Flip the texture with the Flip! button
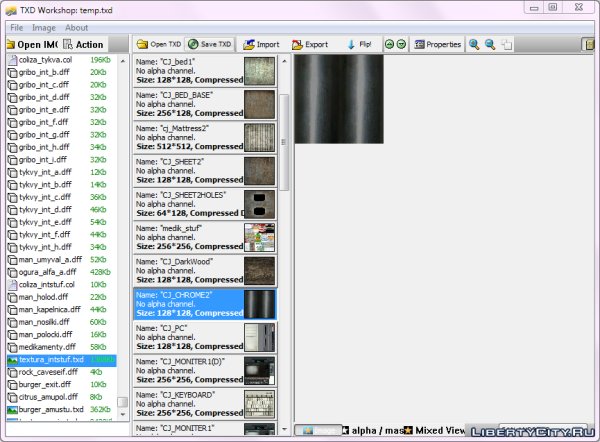The width and height of the screenshot is (600, 442). pyautogui.click(x=358, y=45)
